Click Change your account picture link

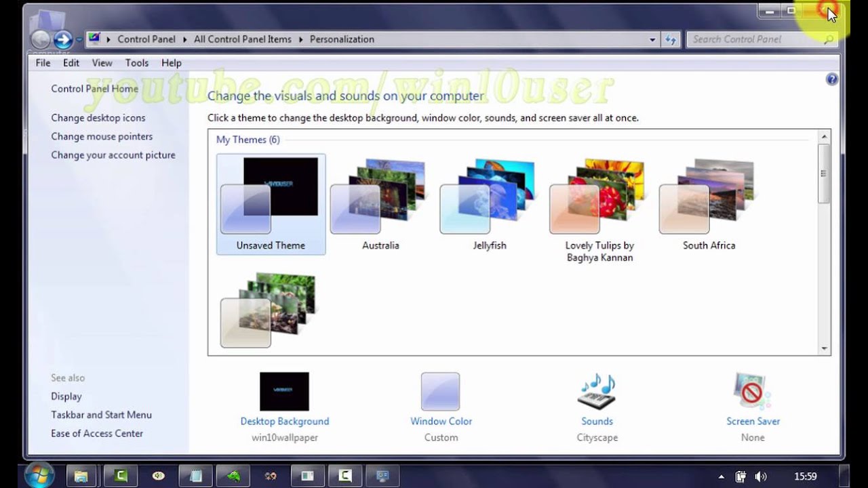[113, 155]
